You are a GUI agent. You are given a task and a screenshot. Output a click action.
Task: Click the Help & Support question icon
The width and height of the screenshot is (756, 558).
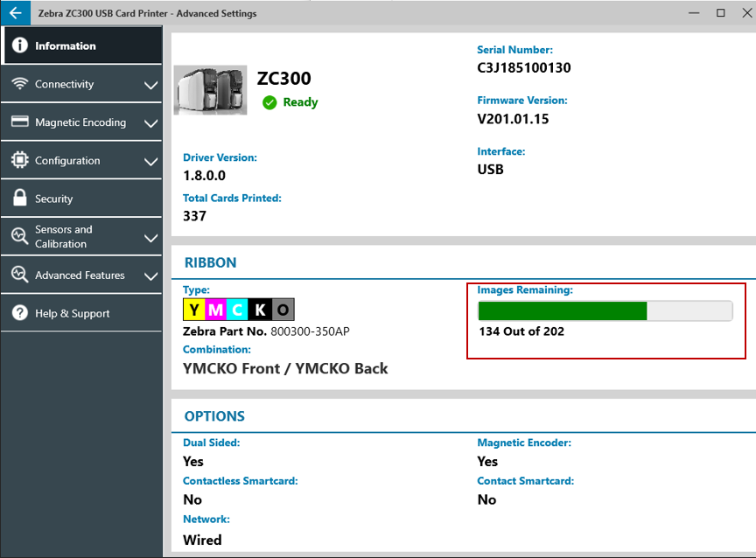(20, 313)
